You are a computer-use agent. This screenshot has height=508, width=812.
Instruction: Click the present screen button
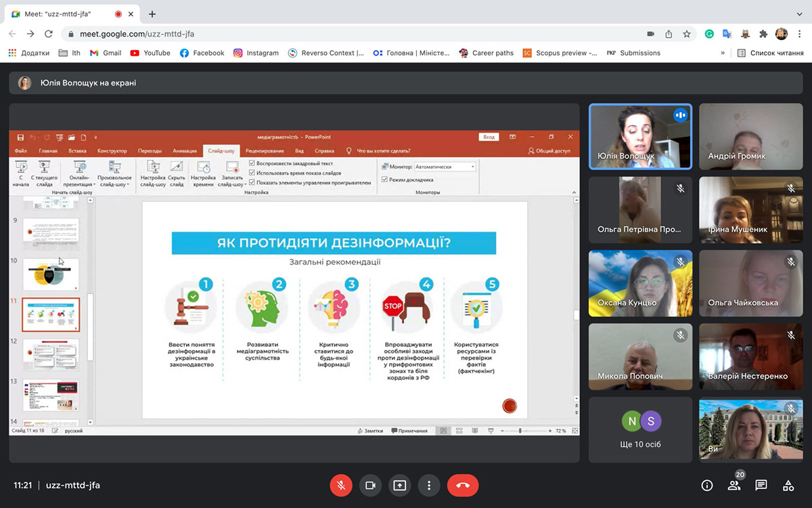pyautogui.click(x=399, y=485)
